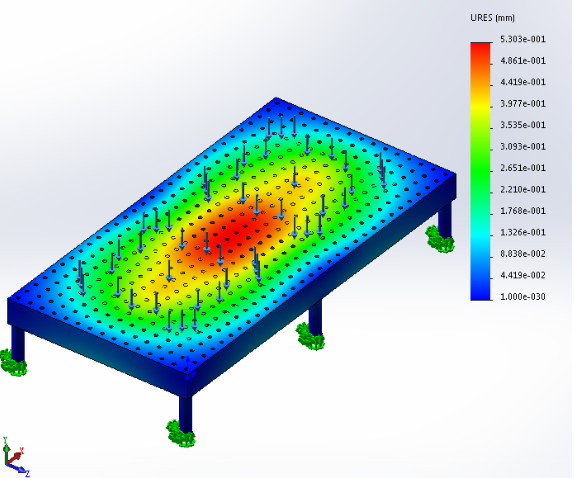The width and height of the screenshot is (574, 478).
Task: Select the green fixture symbol under the far-right leg
Action: point(440,239)
